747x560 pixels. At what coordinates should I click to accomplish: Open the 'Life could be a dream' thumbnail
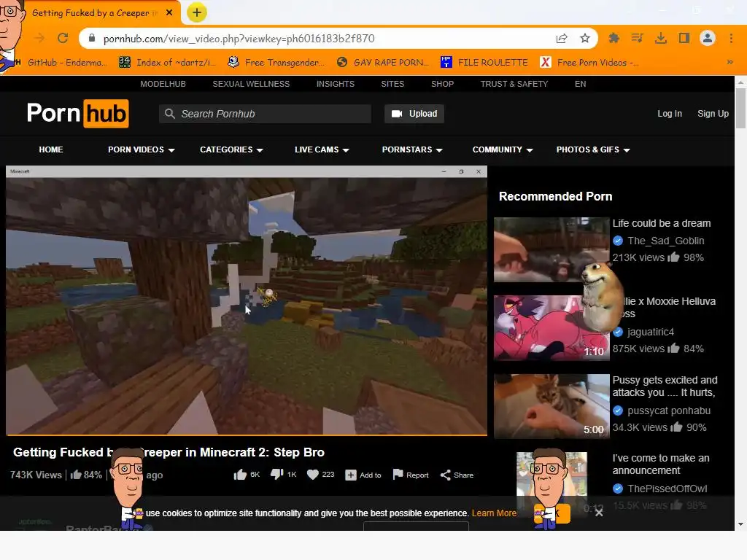pos(551,249)
